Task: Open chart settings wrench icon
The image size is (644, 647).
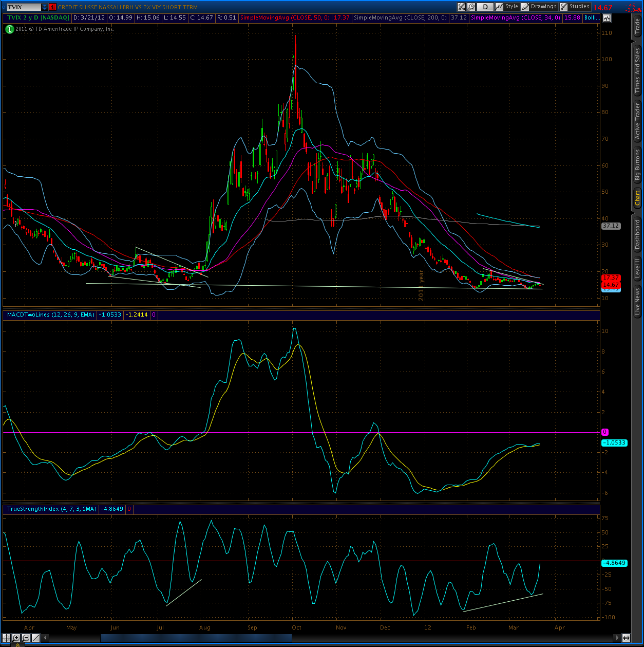Action: click(x=471, y=7)
